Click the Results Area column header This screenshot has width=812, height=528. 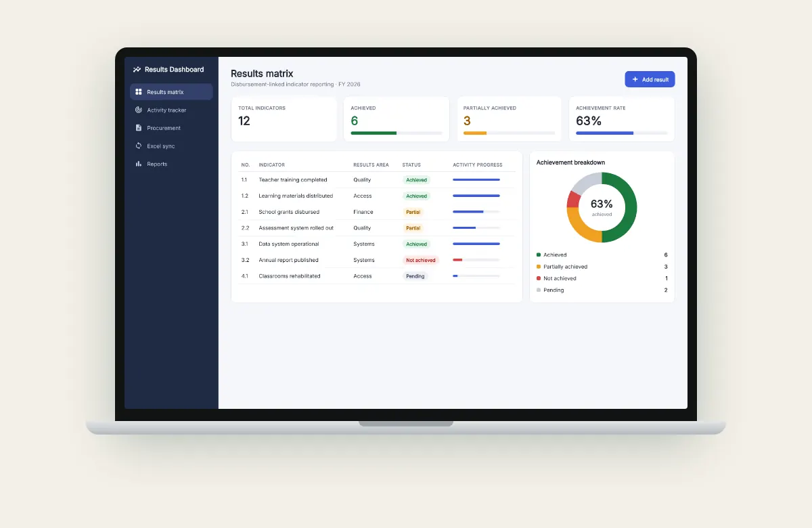click(x=371, y=164)
